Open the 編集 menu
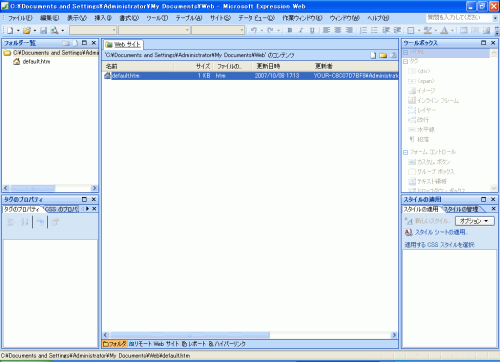The height and width of the screenshot is (362, 500). coord(50,18)
